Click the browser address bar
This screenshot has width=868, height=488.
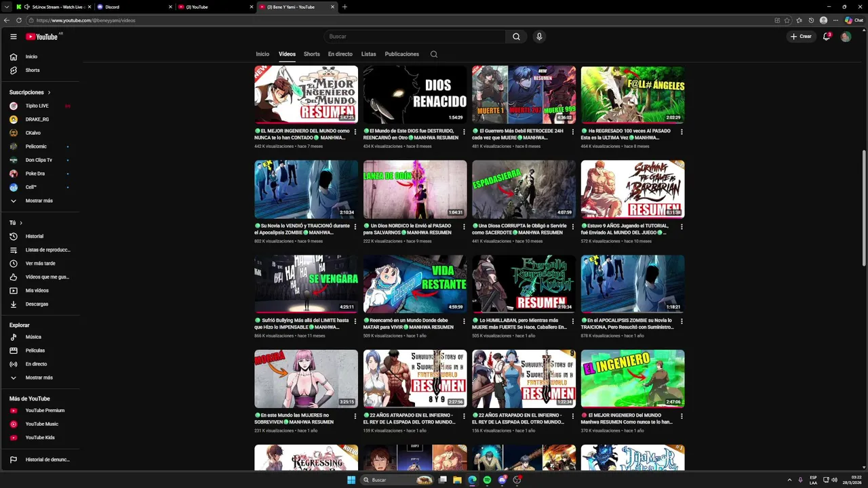click(400, 20)
